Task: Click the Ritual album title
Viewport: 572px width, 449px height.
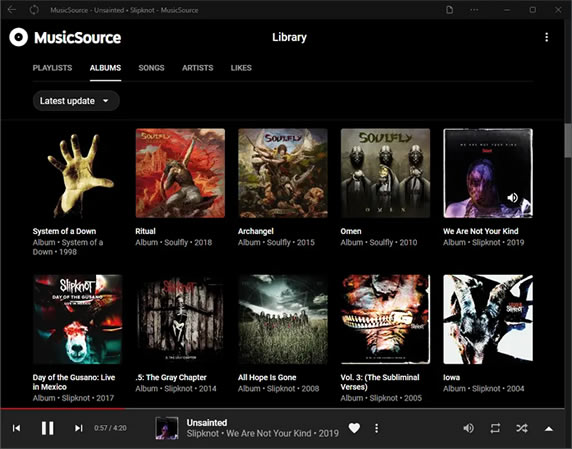Action: click(x=145, y=231)
